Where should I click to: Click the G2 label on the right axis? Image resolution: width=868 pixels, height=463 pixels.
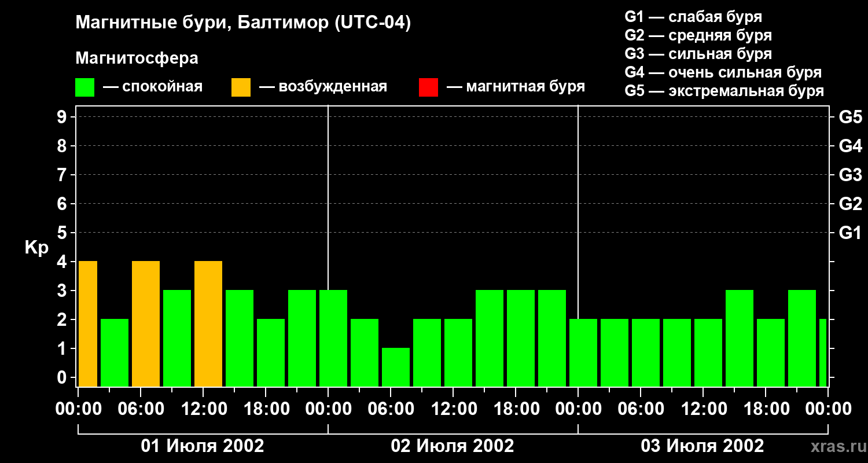(850, 204)
